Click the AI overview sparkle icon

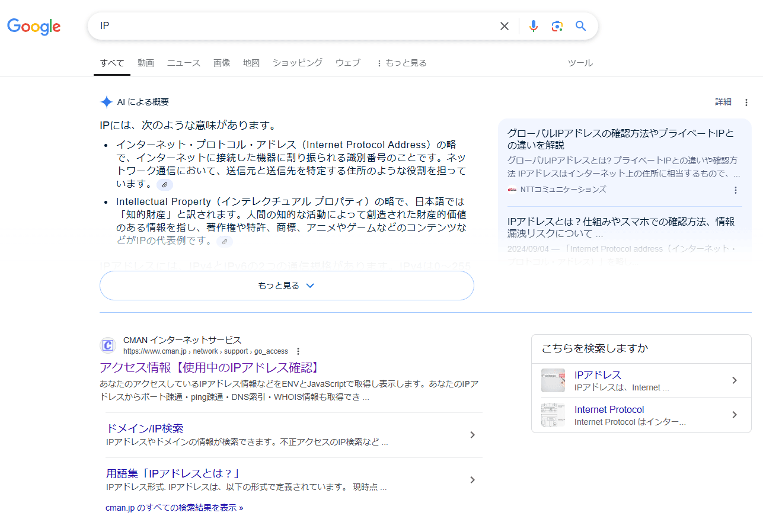coord(106,102)
